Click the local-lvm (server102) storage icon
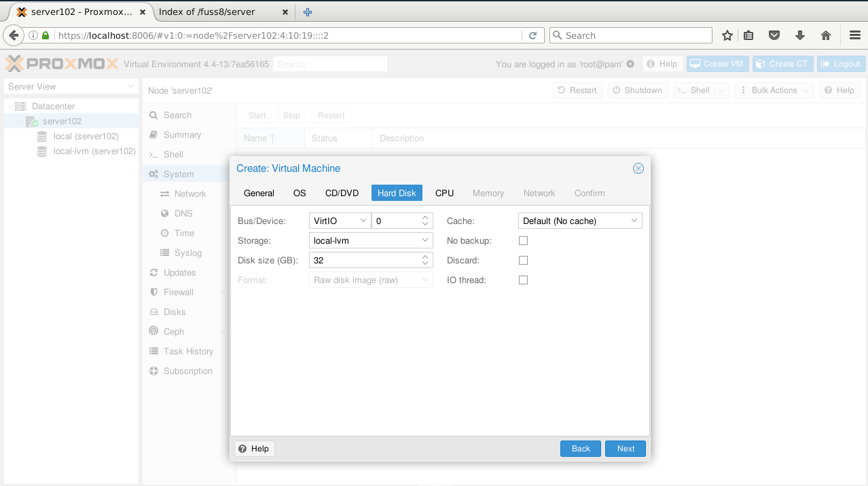Screen dimensions: 868x486 coord(42,151)
